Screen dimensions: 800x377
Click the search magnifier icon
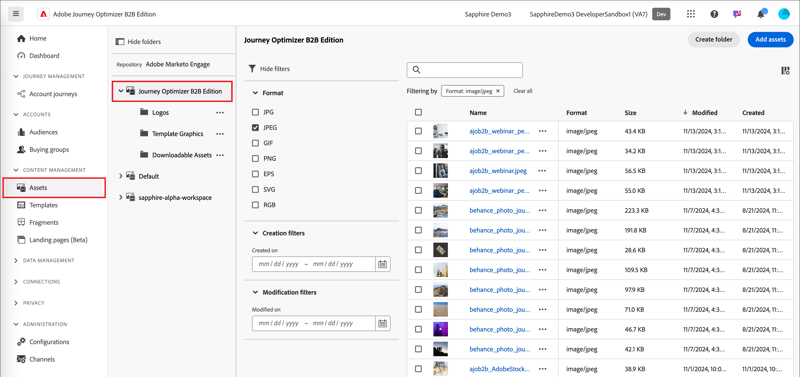tap(416, 70)
